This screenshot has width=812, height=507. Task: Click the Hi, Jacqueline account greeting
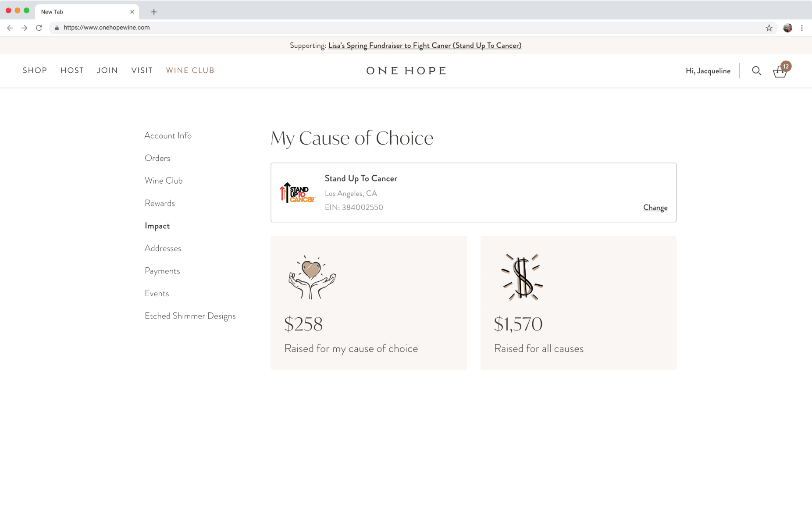coord(708,71)
